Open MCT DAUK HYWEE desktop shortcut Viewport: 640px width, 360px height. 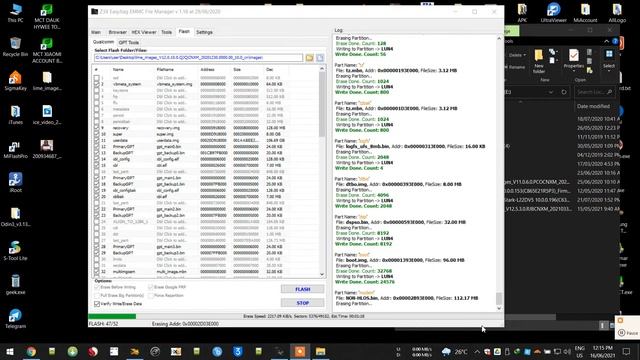[47, 16]
